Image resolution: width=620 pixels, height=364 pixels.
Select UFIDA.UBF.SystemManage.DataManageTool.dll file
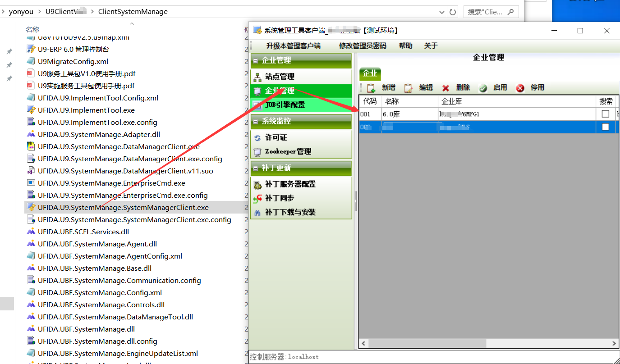pyautogui.click(x=115, y=317)
